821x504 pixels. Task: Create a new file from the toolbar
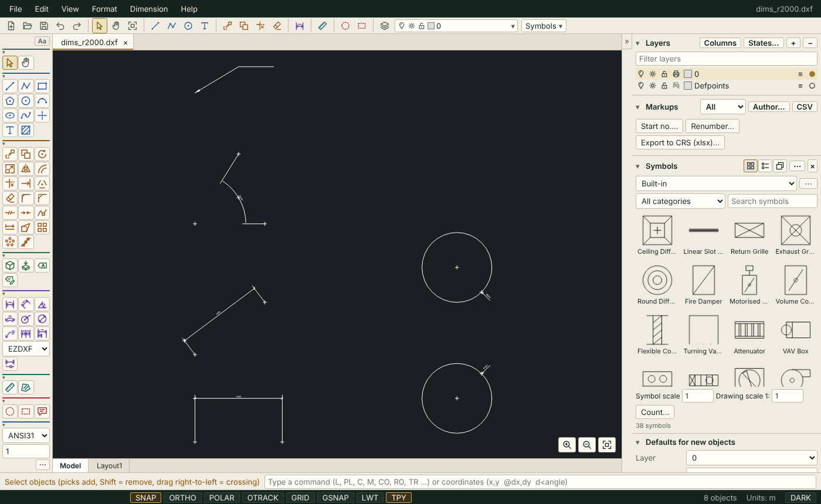pyautogui.click(x=11, y=26)
